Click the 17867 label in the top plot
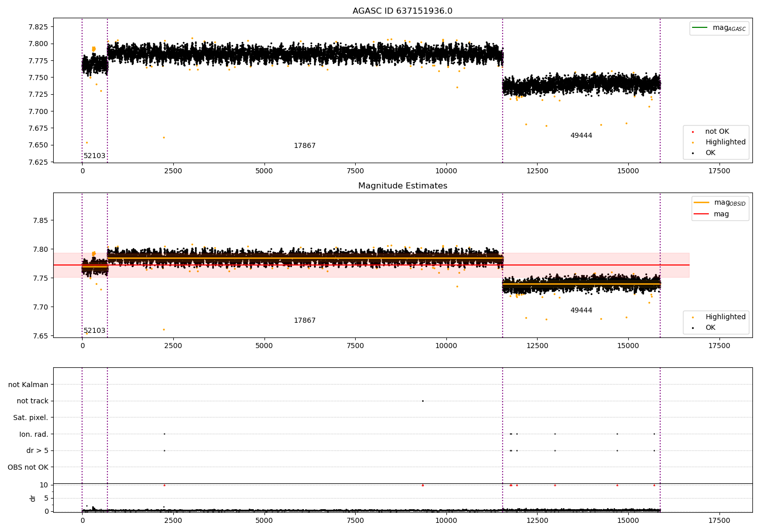 [305, 146]
